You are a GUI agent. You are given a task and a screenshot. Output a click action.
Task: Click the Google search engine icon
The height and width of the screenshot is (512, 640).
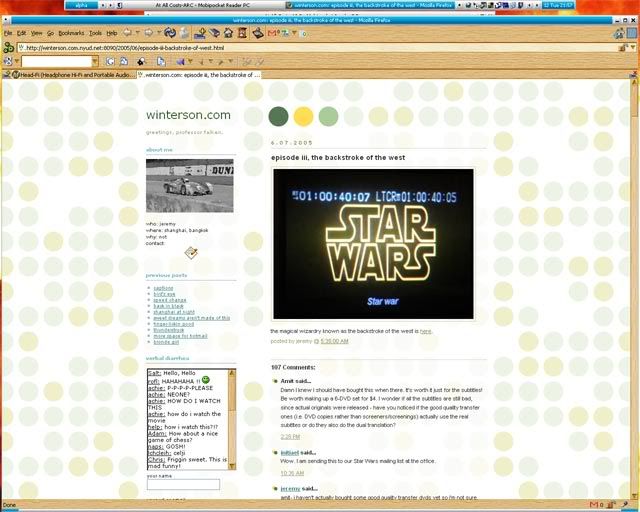click(7, 62)
